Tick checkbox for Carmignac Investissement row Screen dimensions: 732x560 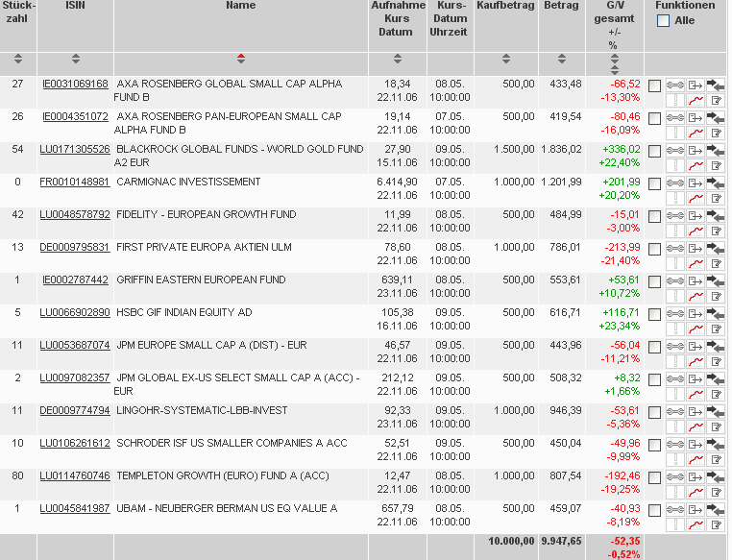click(654, 183)
